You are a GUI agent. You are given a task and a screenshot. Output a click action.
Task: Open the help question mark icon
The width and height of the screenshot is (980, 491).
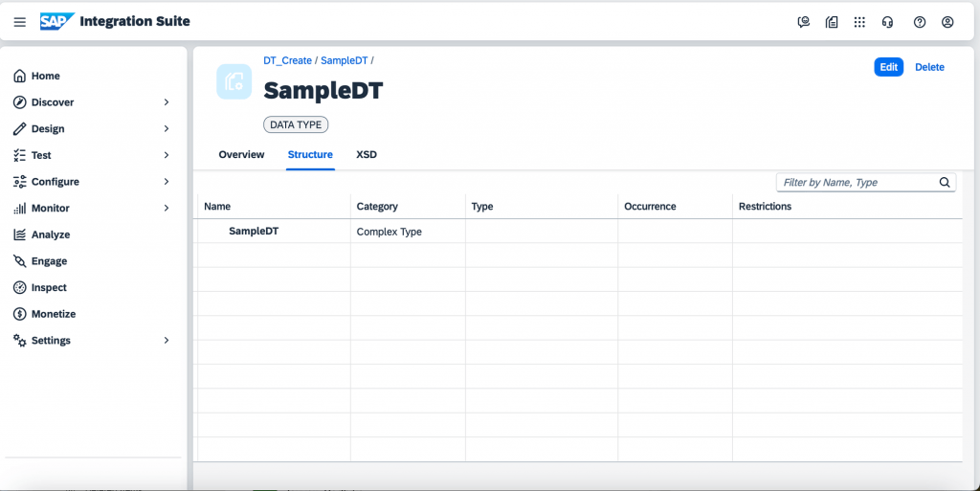920,22
